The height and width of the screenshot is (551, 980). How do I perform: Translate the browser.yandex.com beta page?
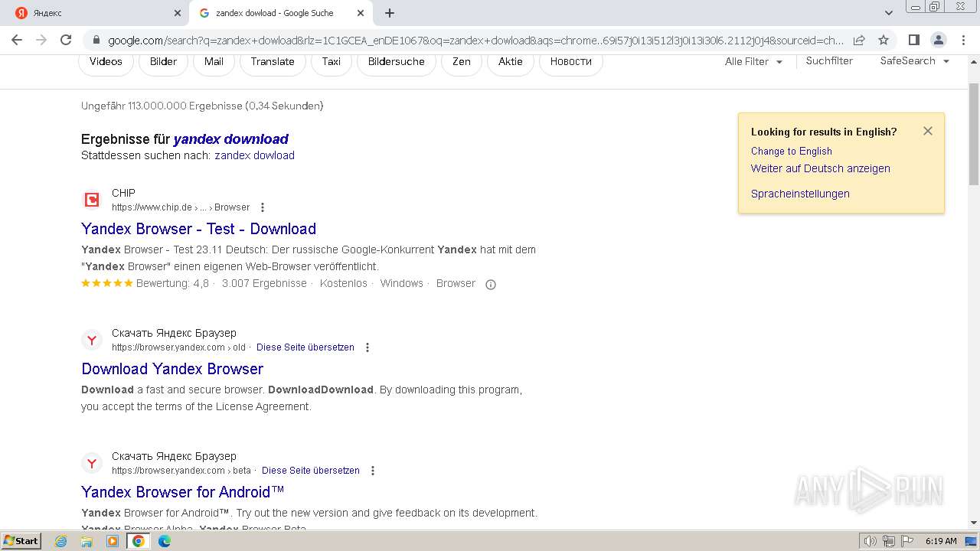coord(311,471)
